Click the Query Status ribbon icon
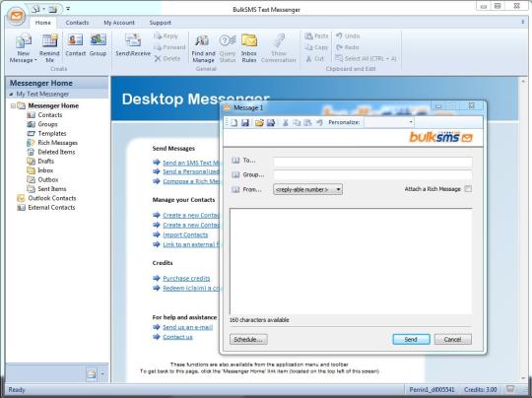Screen dimensions: 532x398 (x=228, y=48)
